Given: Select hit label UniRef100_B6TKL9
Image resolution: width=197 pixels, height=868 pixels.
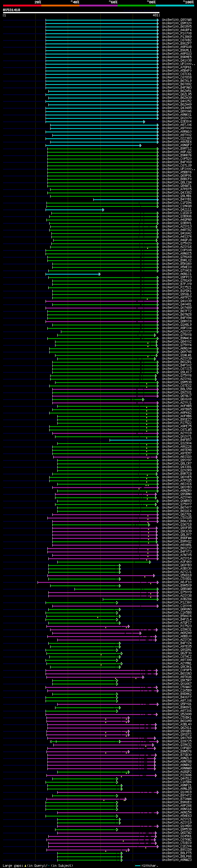Looking at the screenshot, I should click(177, 81).
